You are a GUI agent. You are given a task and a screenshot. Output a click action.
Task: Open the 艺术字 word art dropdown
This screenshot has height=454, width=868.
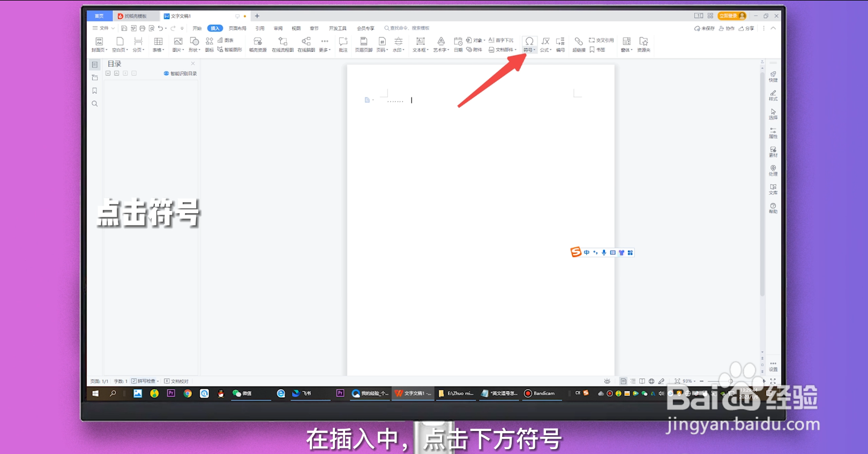point(441,44)
